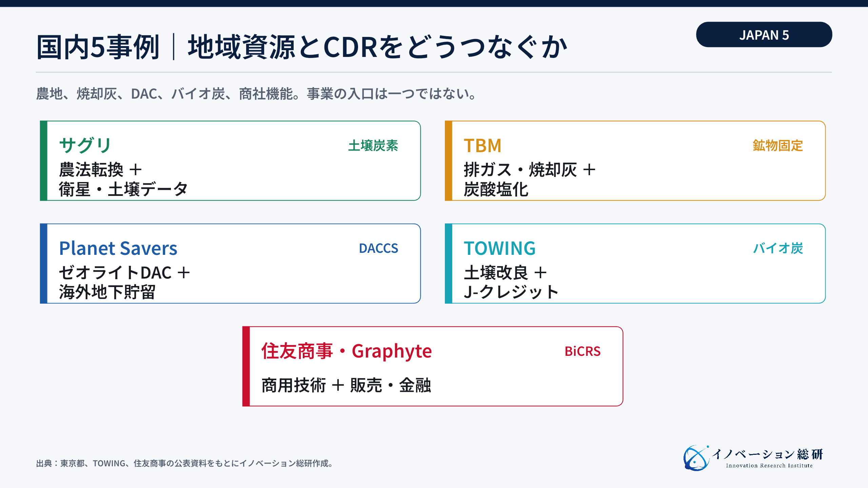The height and width of the screenshot is (488, 868).
Task: Click the 鉱物固定 tag
Action: tap(778, 146)
